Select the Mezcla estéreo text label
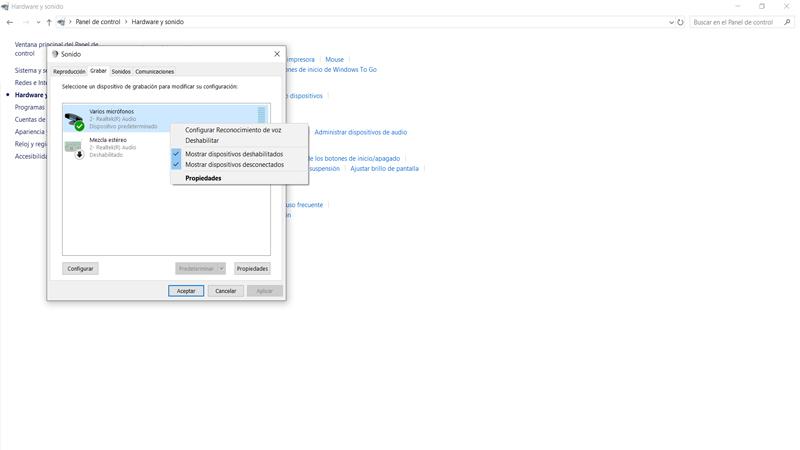Viewport: 800px width, 450px height. click(108, 140)
